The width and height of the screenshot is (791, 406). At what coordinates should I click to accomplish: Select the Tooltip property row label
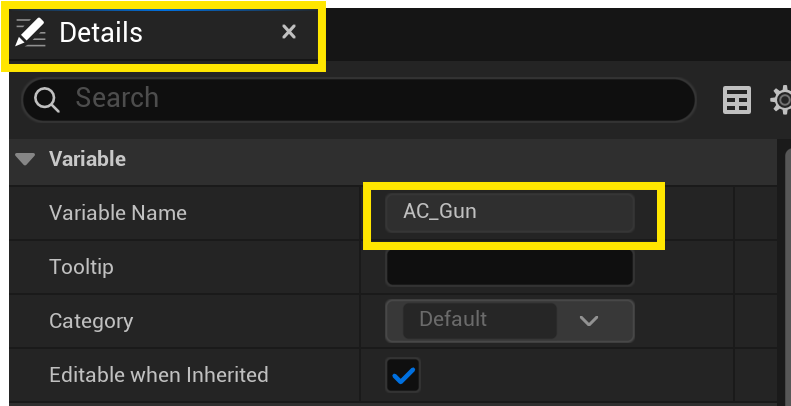tap(81, 267)
